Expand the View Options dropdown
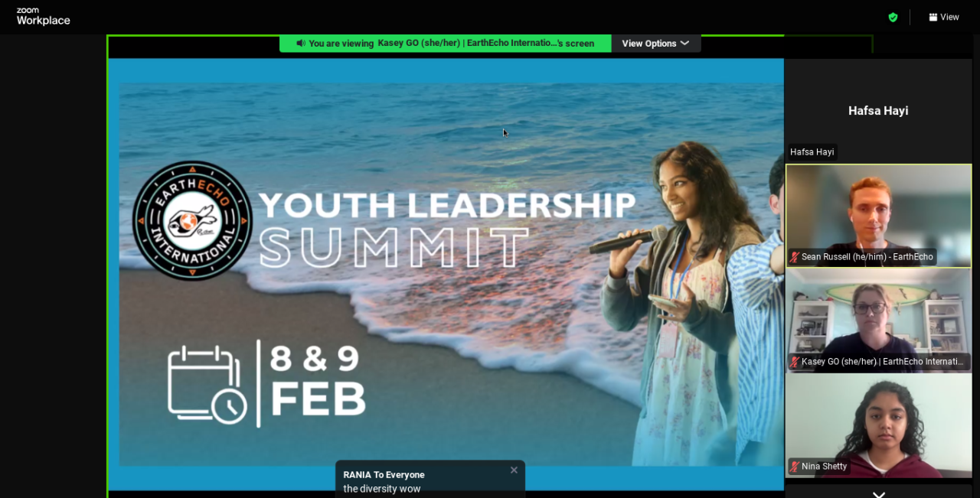Screen dimensions: 980x498 tap(655, 44)
